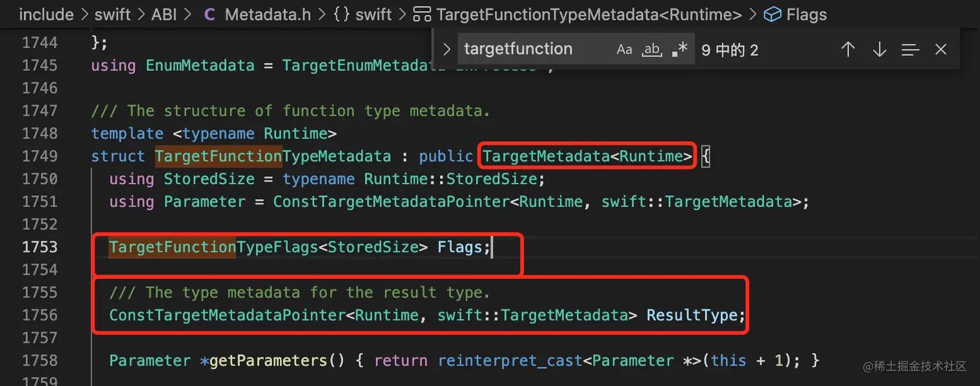Open the Flags breadcrumb symbol list
This screenshot has height=386, width=980.
806,14
